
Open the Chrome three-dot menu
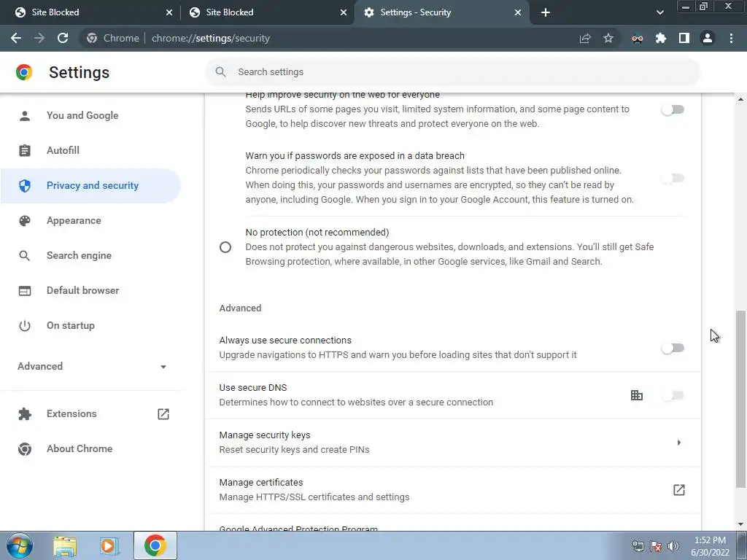(x=731, y=38)
